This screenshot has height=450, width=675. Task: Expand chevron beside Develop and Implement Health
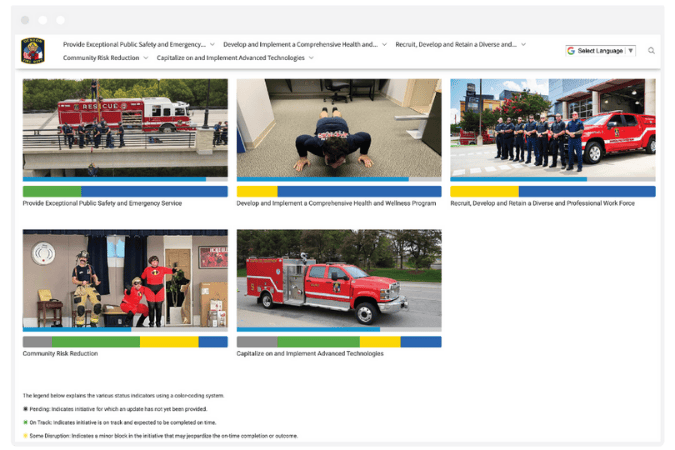384,44
